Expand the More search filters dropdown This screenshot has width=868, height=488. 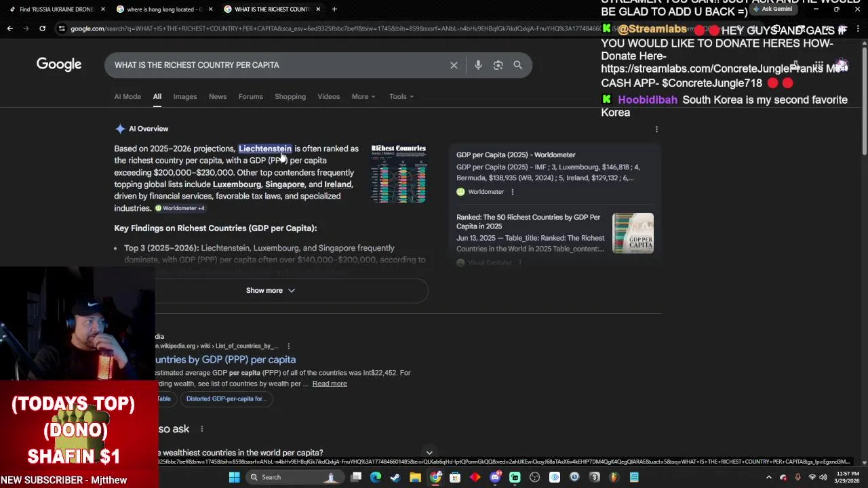(363, 96)
